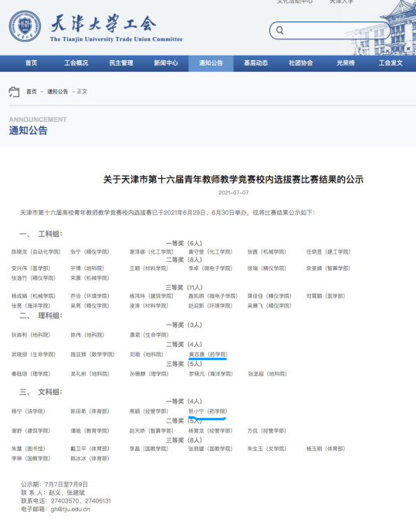Viewport: 416px width, 532px height.
Task: Open the 光荣榜 navigation menu
Action: (346, 63)
